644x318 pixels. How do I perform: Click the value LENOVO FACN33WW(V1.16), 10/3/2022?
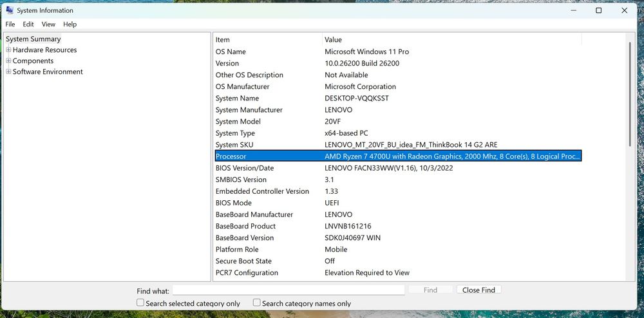point(388,168)
